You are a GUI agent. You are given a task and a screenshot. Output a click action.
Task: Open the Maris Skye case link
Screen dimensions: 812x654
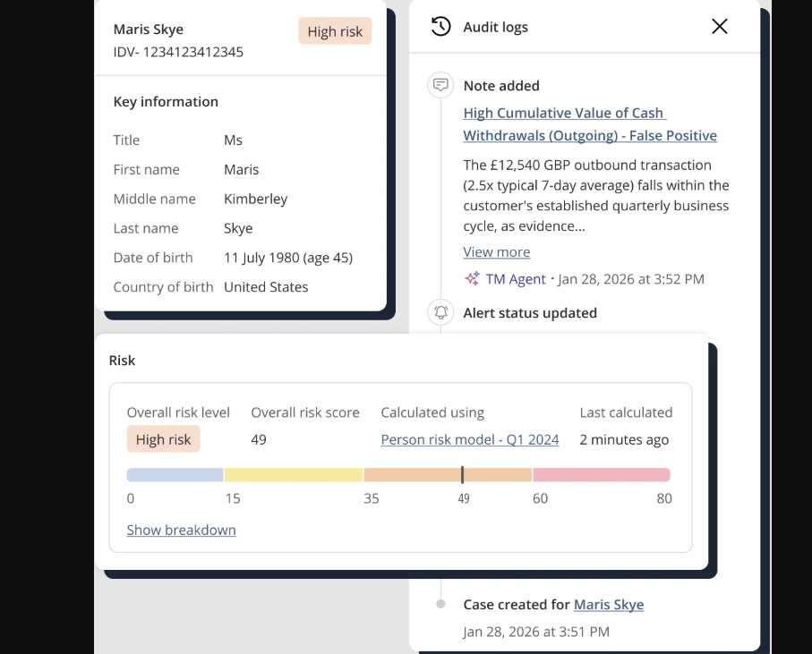coord(609,605)
